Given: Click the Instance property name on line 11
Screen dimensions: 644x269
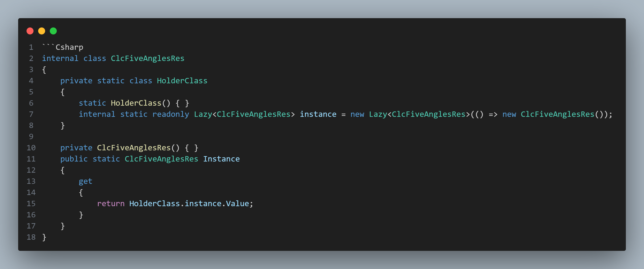Looking at the screenshot, I should pyautogui.click(x=221, y=159).
